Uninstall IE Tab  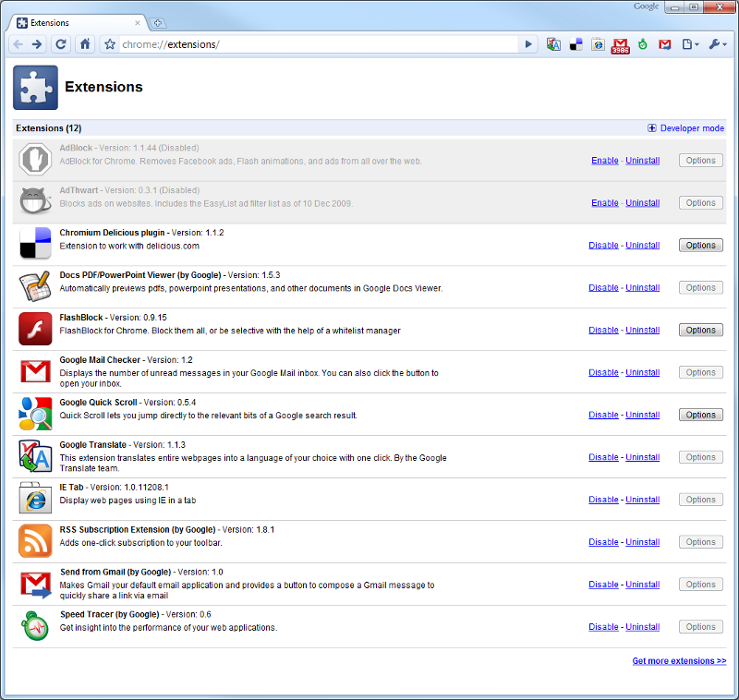click(642, 500)
